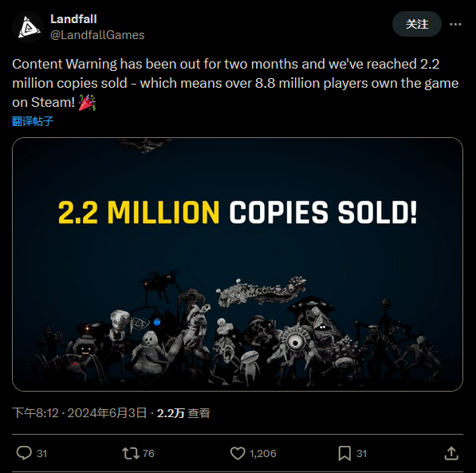476x473 pixels.
Task: Click the like count 1,206
Action: coord(263,454)
